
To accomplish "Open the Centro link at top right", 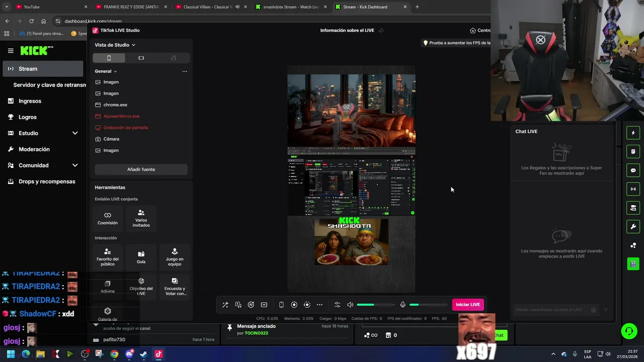I will click(480, 31).
